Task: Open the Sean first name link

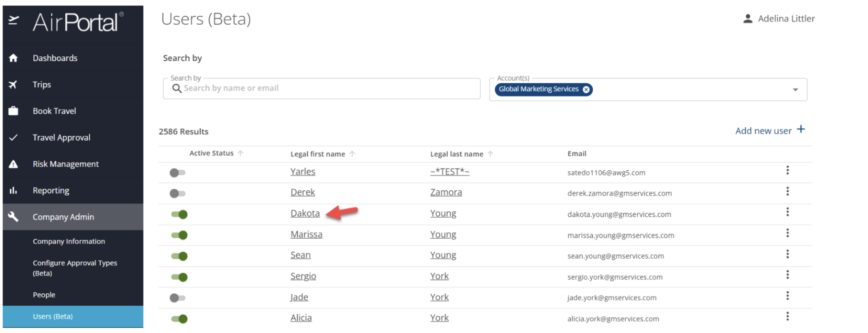Action: pos(300,255)
